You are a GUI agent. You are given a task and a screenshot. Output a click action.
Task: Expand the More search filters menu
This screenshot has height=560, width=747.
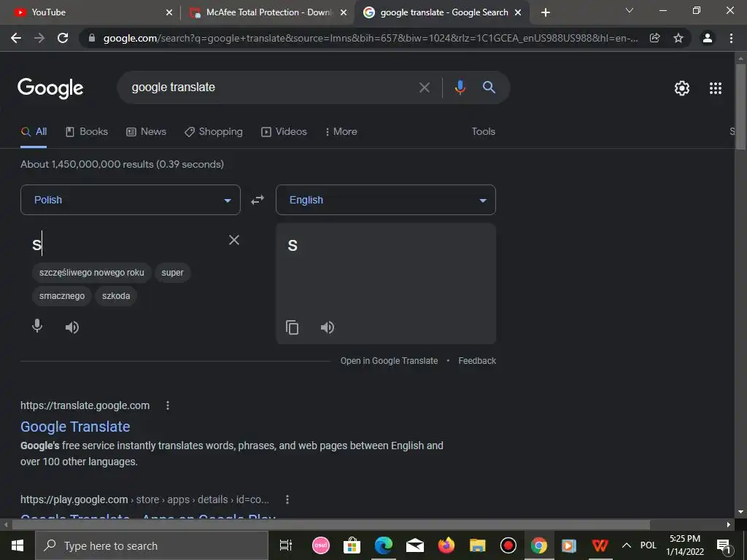pyautogui.click(x=341, y=132)
